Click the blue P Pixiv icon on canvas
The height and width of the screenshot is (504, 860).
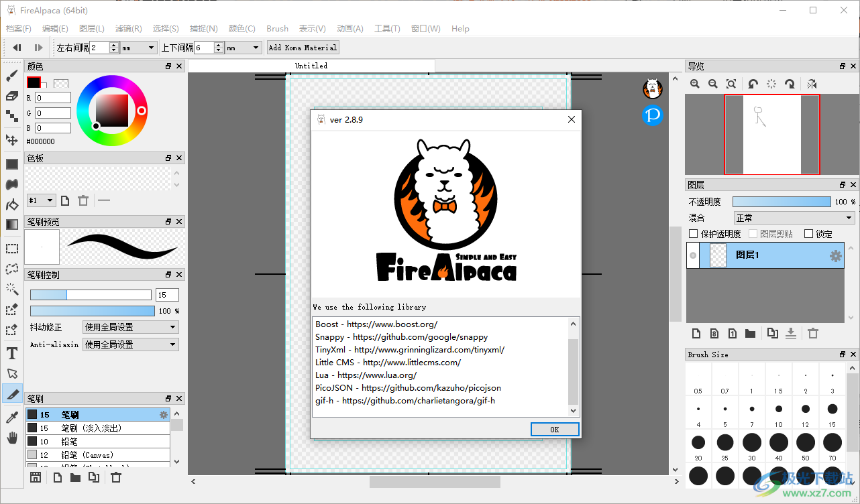tap(653, 115)
